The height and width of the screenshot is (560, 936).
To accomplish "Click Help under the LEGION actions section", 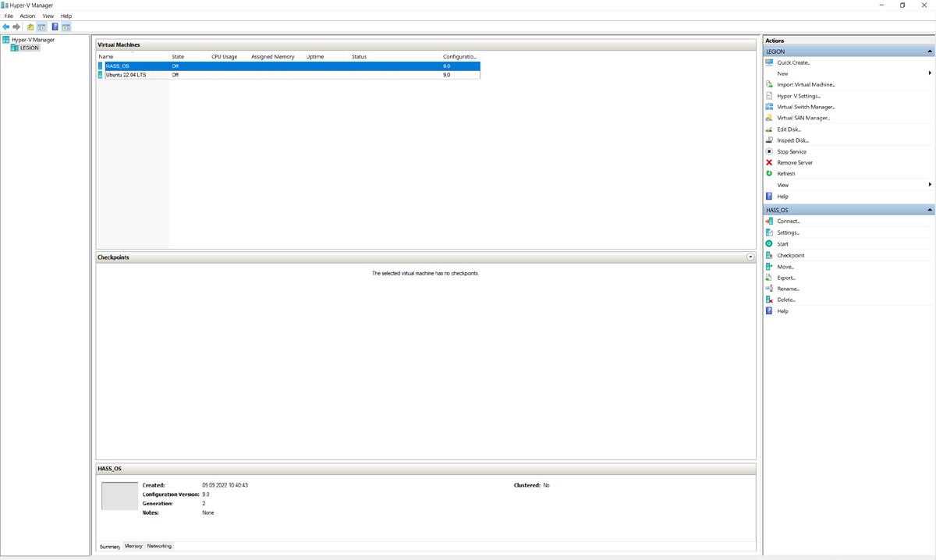I will pos(782,197).
